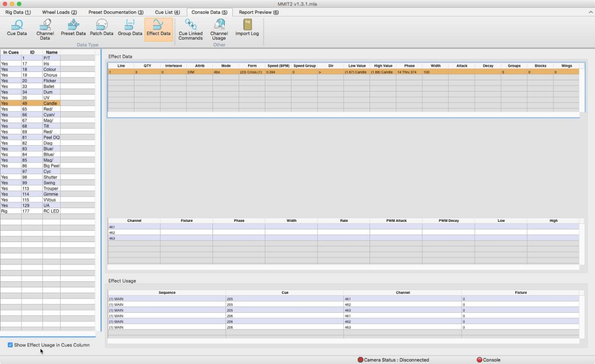Switch to the Rig Data tab
Image resolution: width=595 pixels, height=364 pixels.
(x=18, y=12)
